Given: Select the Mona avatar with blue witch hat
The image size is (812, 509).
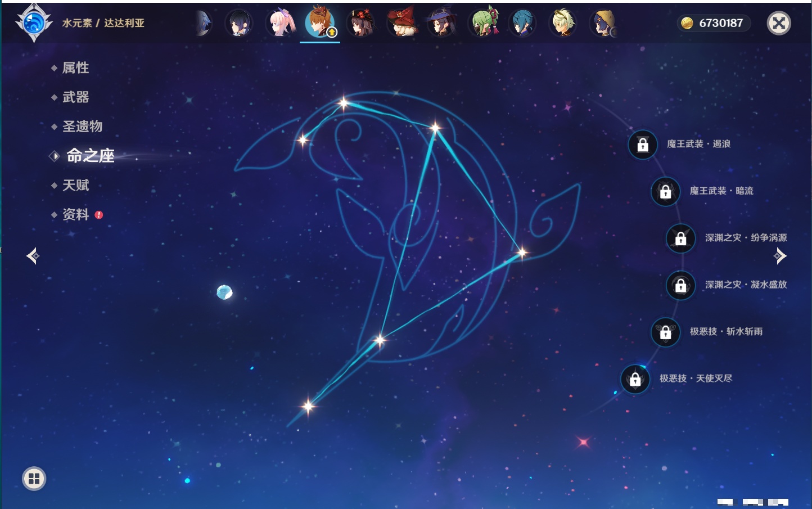Looking at the screenshot, I should [441, 23].
